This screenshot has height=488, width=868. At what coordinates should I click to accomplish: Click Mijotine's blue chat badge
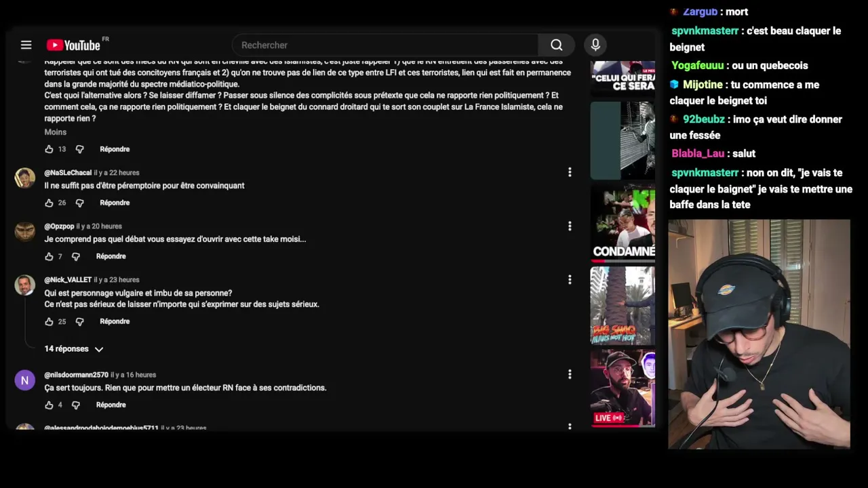click(x=674, y=85)
